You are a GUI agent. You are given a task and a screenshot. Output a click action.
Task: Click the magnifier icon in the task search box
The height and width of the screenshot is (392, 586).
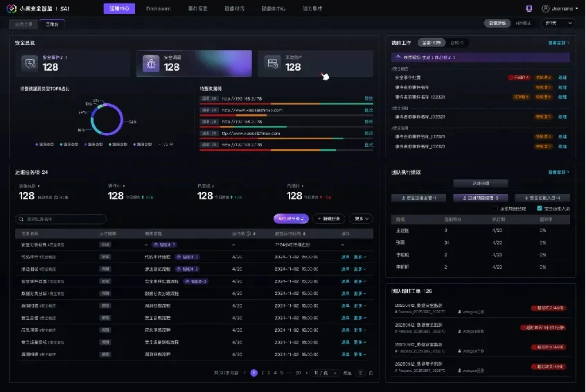click(x=21, y=219)
